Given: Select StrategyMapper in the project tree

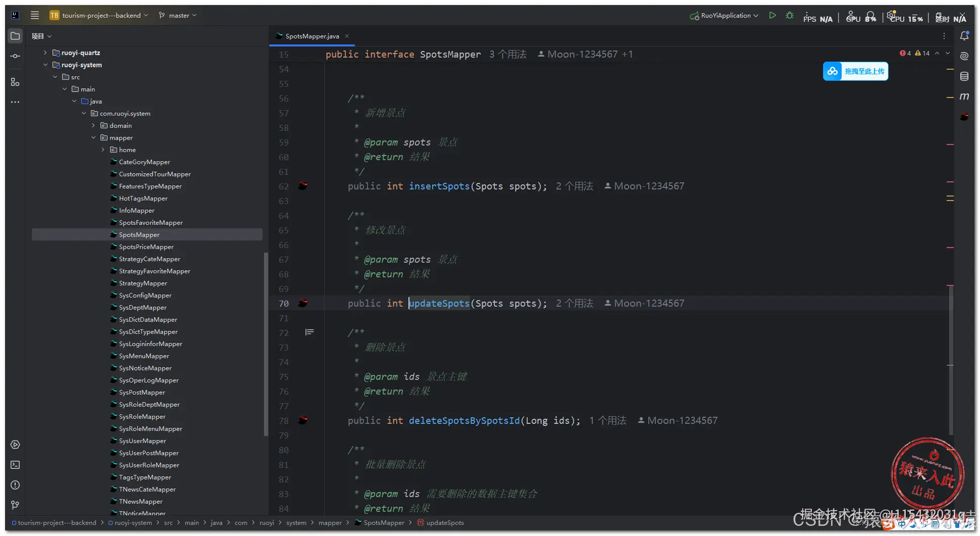Looking at the screenshot, I should 143,283.
